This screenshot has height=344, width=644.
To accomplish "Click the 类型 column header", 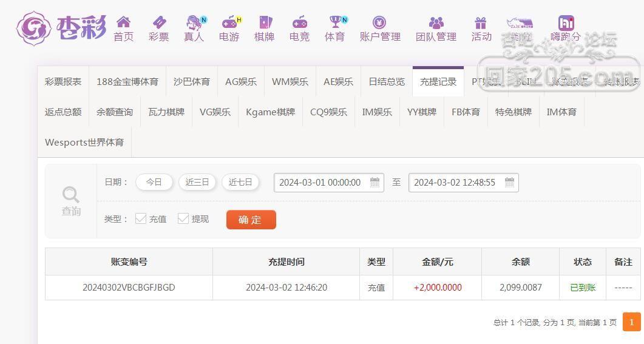I will point(376,262).
